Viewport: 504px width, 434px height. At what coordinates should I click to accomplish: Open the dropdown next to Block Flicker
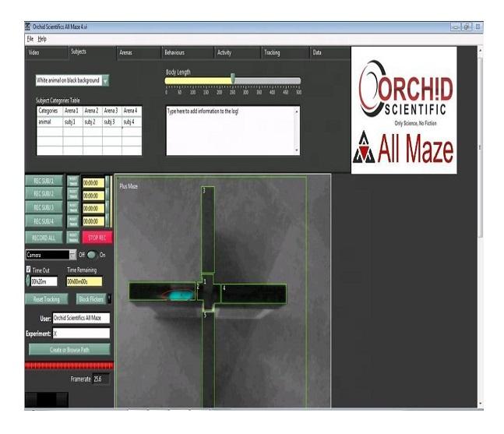tap(109, 299)
